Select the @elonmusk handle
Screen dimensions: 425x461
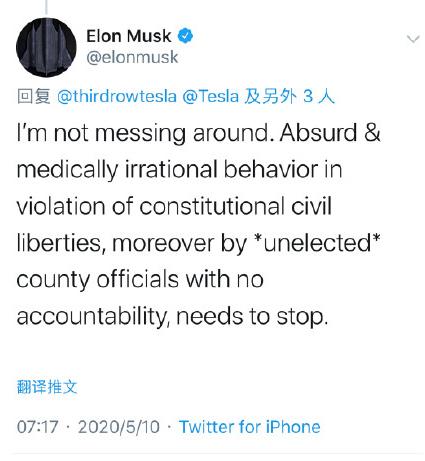pyautogui.click(x=132, y=57)
